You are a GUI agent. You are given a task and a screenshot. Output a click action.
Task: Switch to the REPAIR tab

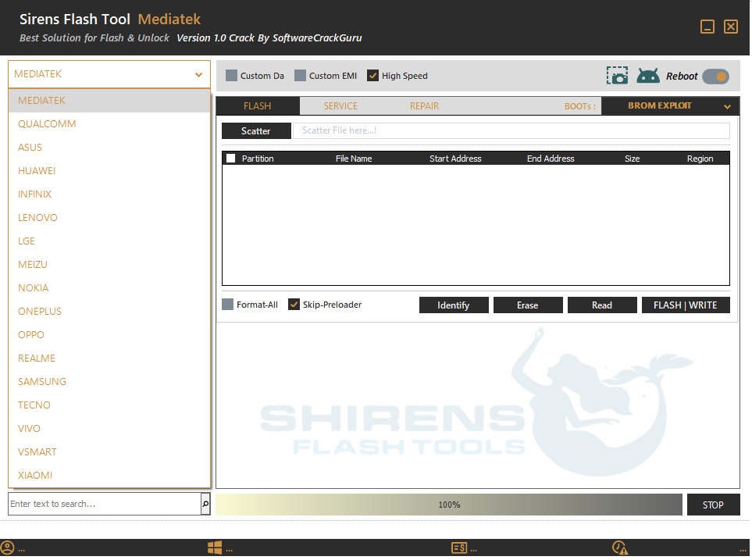tap(424, 106)
